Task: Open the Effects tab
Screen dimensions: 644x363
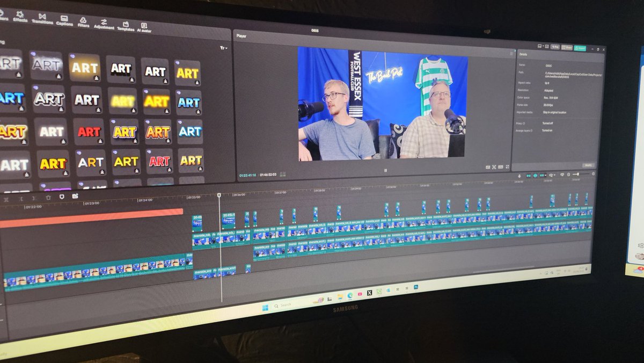Action: (x=20, y=18)
